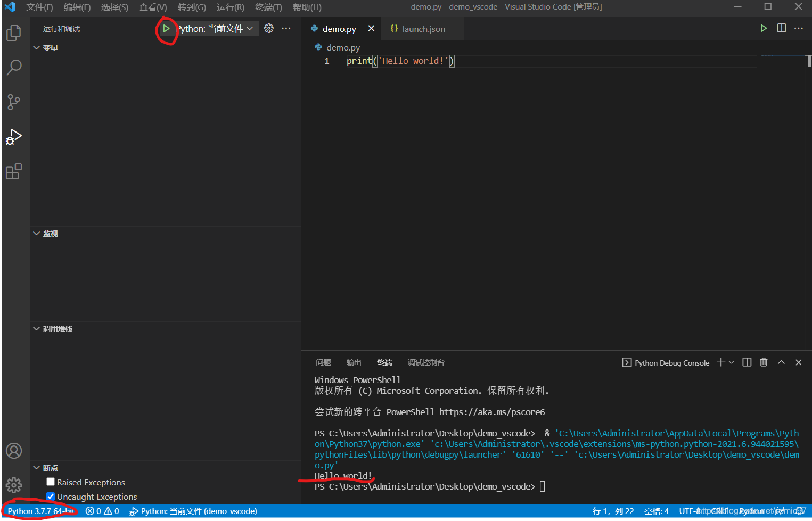Open the Manage gear in activity bar
Image resolution: width=812 pixels, height=521 pixels.
point(14,485)
